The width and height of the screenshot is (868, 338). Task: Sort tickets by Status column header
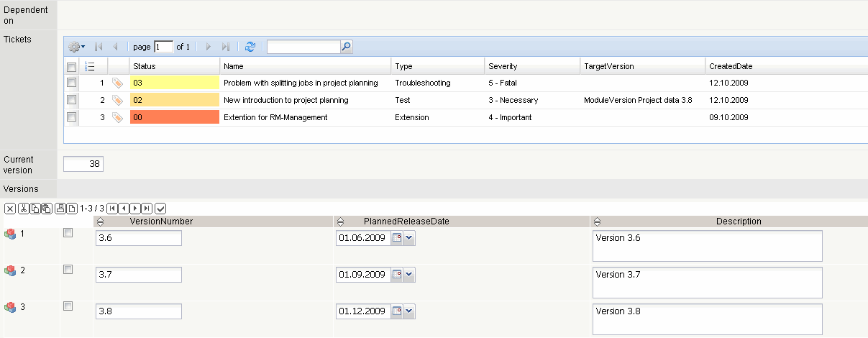click(x=175, y=66)
